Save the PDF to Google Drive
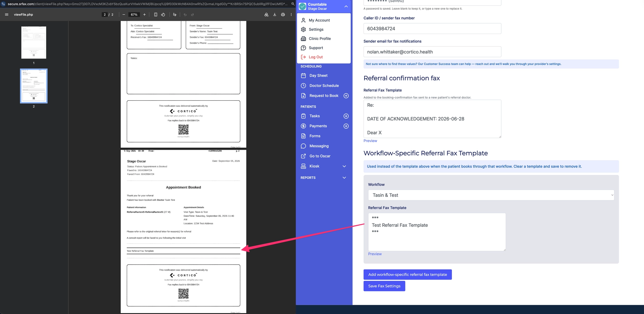644x314 pixels. click(x=266, y=14)
